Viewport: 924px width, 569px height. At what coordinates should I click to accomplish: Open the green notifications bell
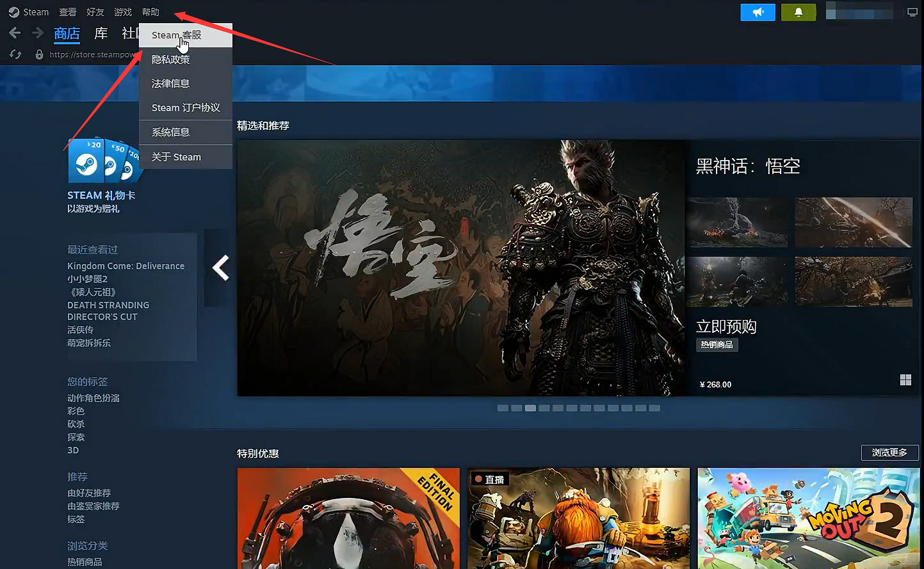tap(798, 12)
